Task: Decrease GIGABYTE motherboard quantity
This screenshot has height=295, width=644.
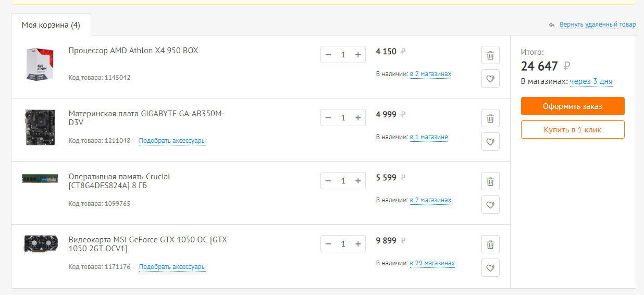Action: coord(328,118)
